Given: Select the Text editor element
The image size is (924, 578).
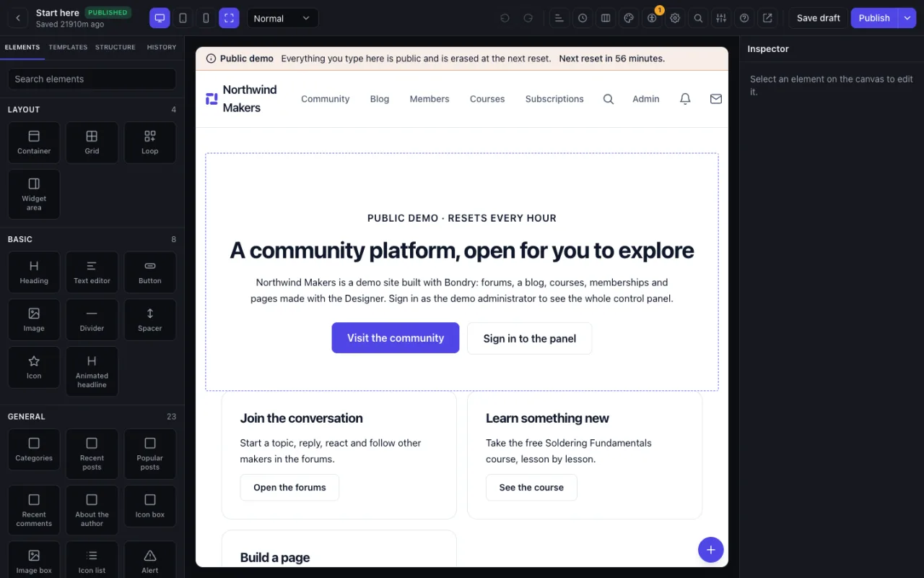Looking at the screenshot, I should [92, 272].
